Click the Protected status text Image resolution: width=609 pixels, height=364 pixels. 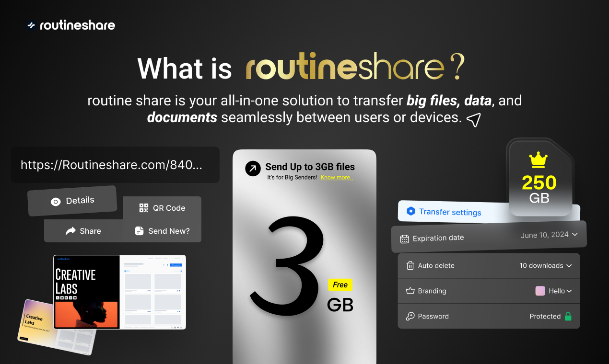click(x=545, y=316)
